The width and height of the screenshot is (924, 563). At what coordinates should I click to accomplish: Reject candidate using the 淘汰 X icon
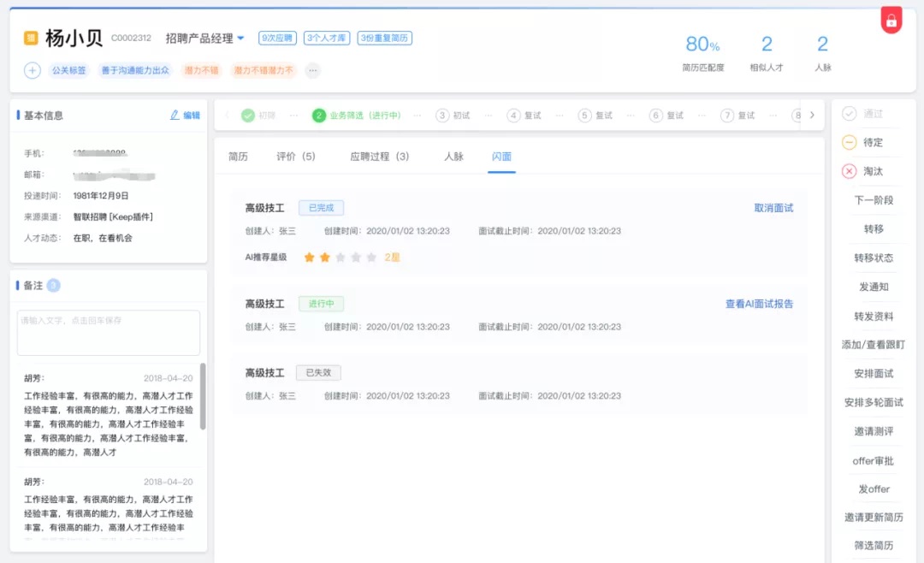click(848, 170)
